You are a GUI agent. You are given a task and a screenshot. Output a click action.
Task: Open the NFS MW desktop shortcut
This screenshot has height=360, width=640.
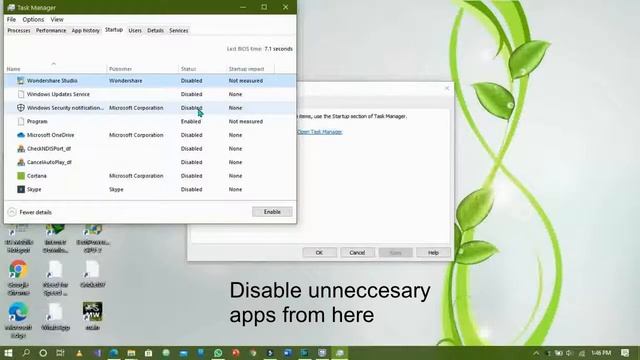(x=93, y=316)
